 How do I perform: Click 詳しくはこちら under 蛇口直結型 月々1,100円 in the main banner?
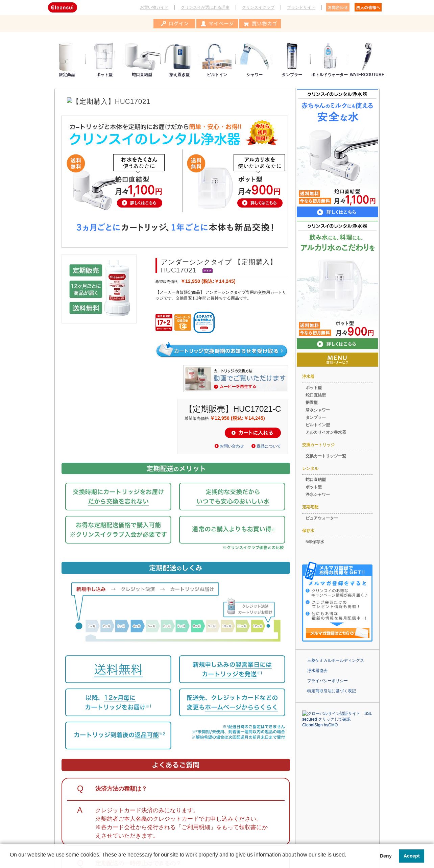pyautogui.click(x=140, y=203)
